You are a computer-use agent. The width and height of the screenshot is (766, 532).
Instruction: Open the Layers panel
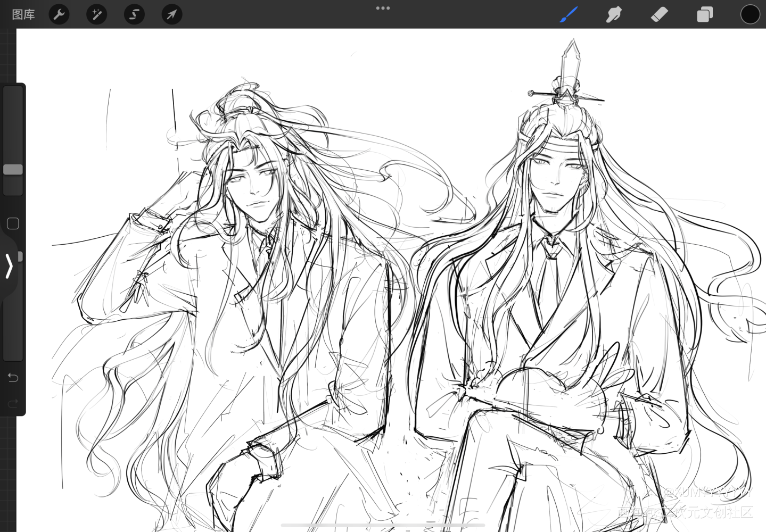[x=704, y=14]
